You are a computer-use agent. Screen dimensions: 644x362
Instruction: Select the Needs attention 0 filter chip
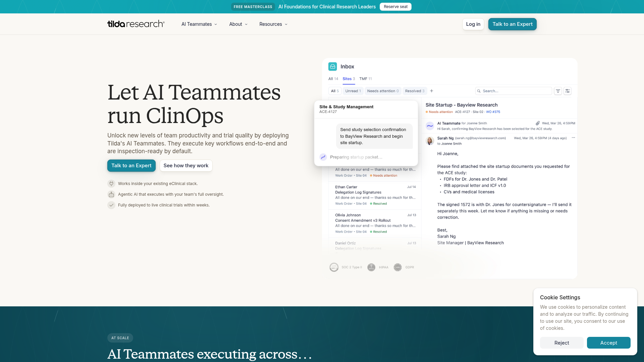pyautogui.click(x=383, y=91)
